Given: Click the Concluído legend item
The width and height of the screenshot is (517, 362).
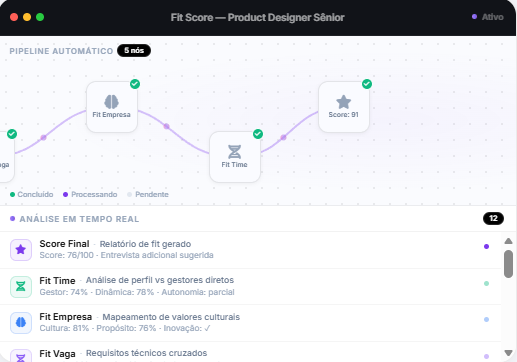Looking at the screenshot, I should pyautogui.click(x=32, y=194).
